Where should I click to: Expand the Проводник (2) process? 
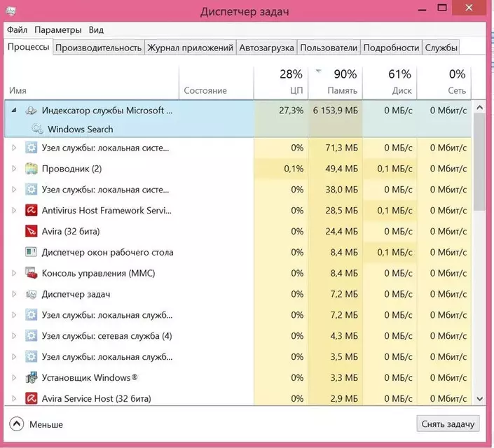[14, 169]
